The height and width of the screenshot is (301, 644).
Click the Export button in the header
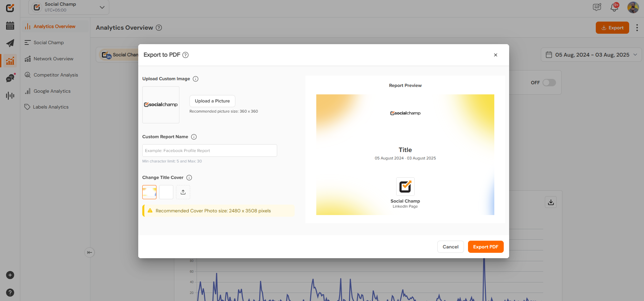(x=612, y=28)
